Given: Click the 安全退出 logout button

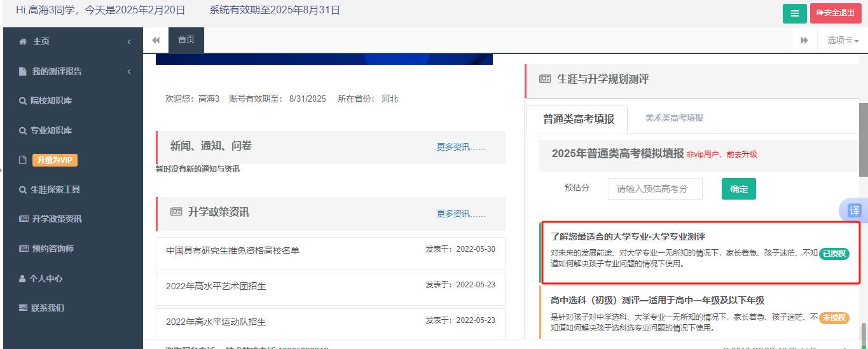Looking at the screenshot, I should click(x=835, y=13).
